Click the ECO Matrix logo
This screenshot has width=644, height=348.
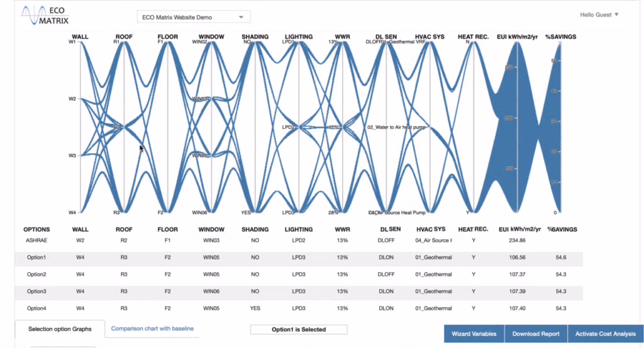tap(45, 16)
